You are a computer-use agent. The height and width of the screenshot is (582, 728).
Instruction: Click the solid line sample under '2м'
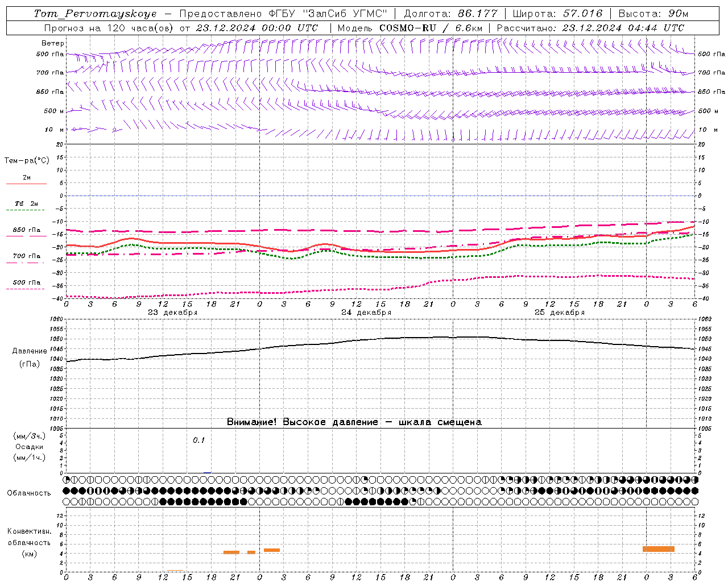coord(26,184)
